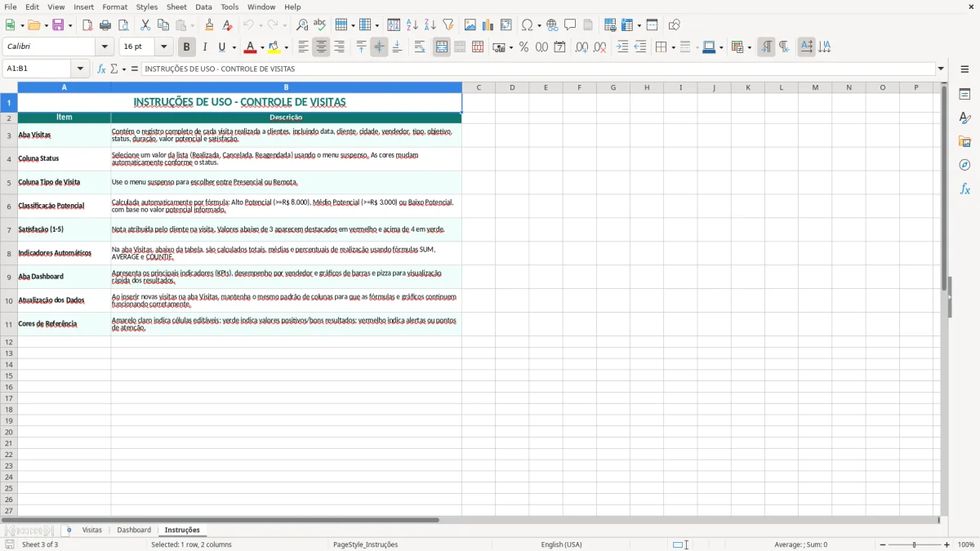Screen dimensions: 980x551
Task: Click the Save document icon
Action: 58,25
